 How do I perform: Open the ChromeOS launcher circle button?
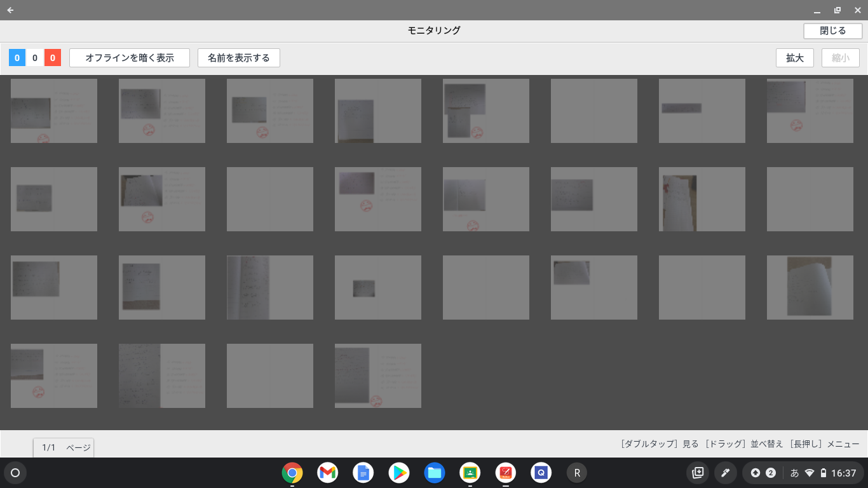point(15,473)
